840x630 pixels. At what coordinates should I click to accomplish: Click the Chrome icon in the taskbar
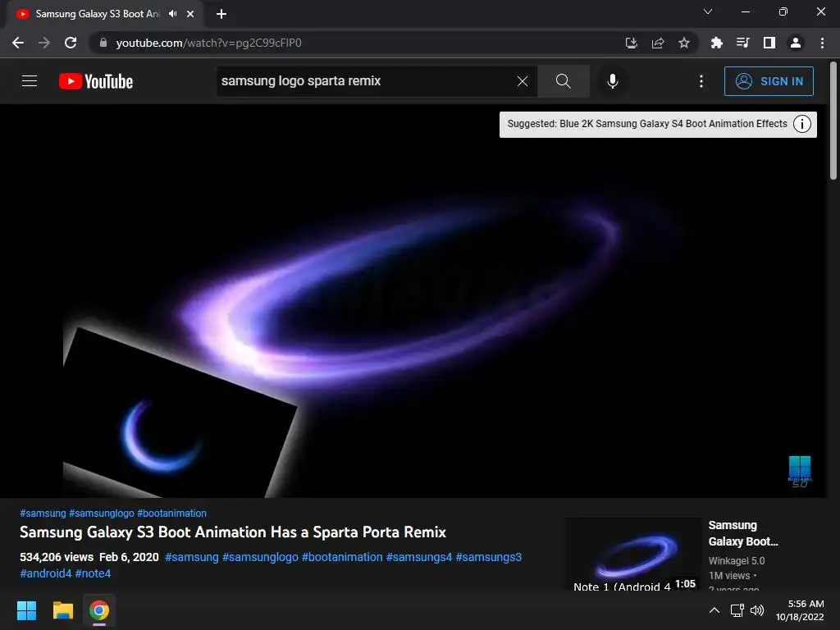(x=99, y=610)
